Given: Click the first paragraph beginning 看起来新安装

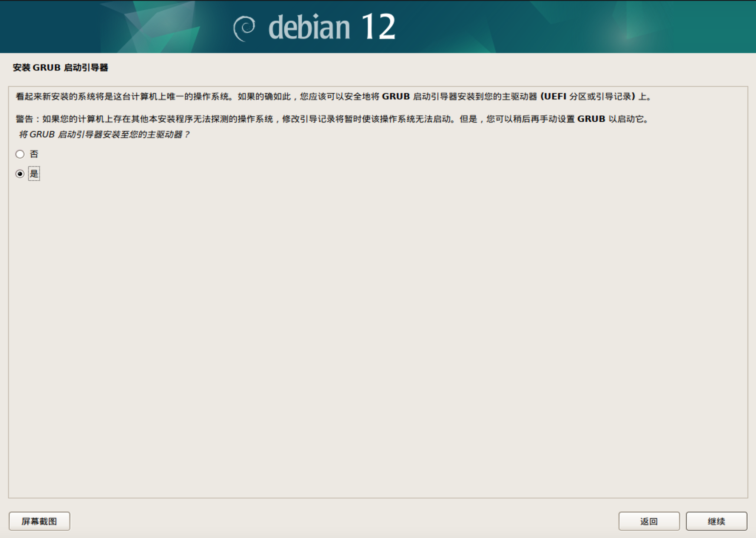Looking at the screenshot, I should point(43,96).
